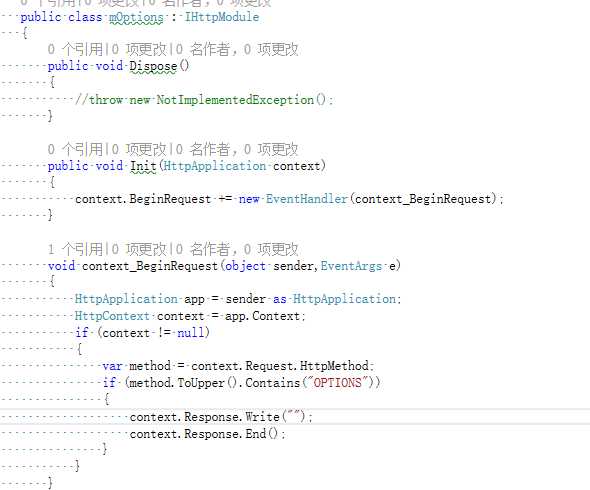
Task: Click the "OPTIONS" string literal
Action: pos(338,383)
